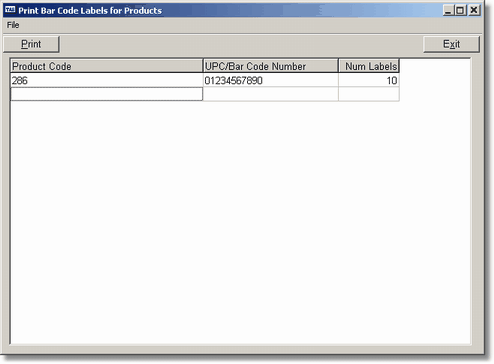Select the Num Labels column header

click(x=369, y=66)
